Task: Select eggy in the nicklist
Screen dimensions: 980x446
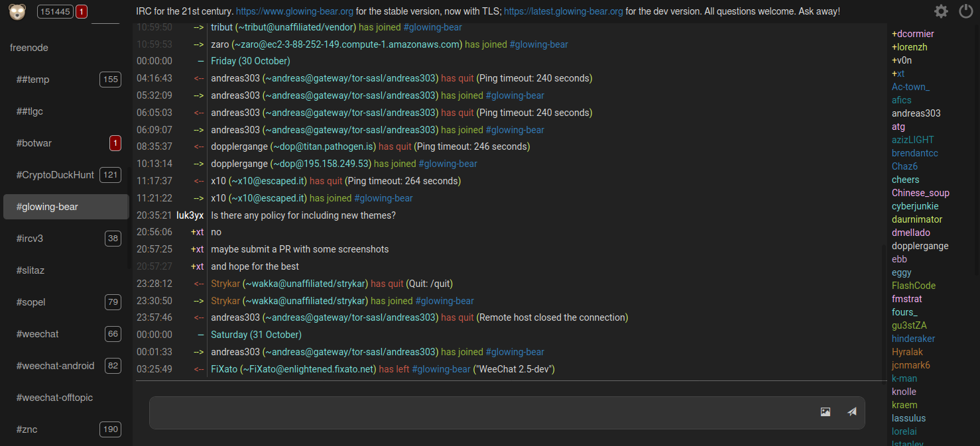Action: (x=902, y=272)
